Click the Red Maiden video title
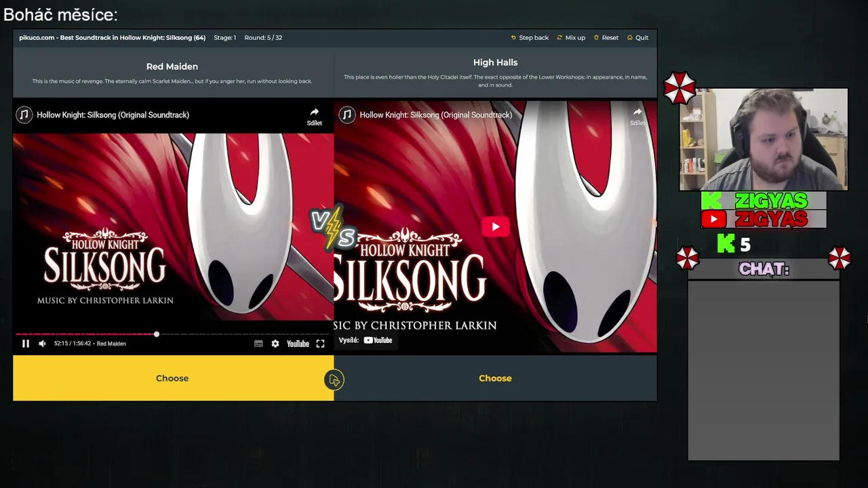868x488 pixels. coord(113,115)
